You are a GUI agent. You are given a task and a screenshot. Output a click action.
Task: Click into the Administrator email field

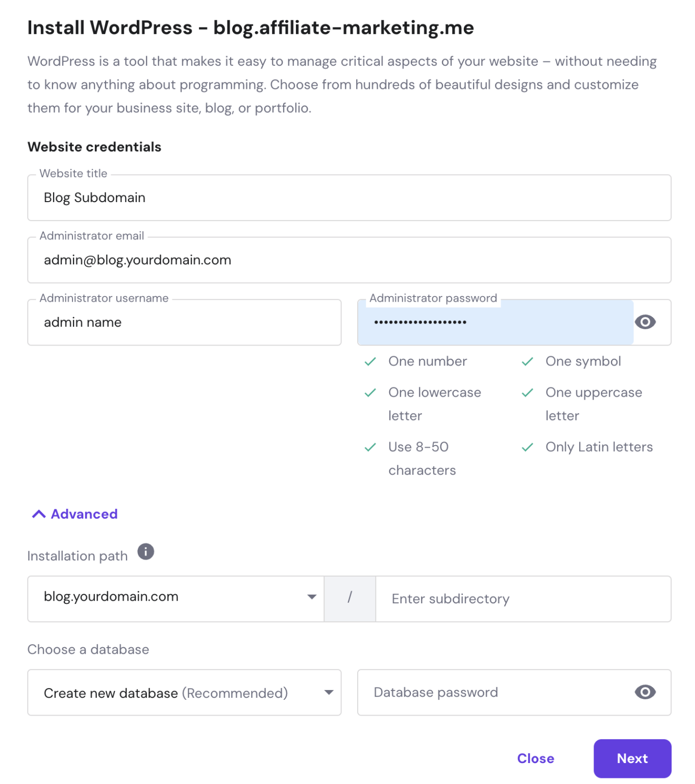pos(349,260)
